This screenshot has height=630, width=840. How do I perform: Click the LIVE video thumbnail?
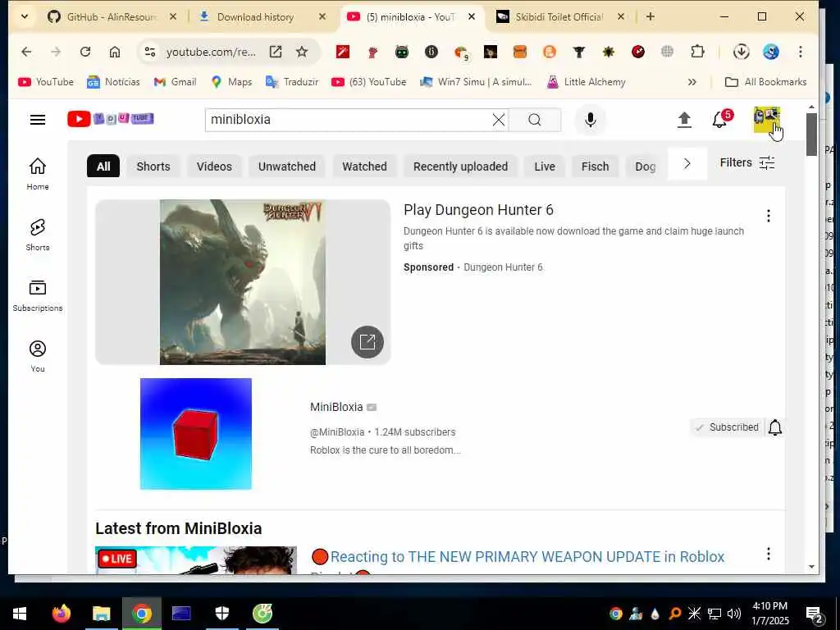point(195,559)
